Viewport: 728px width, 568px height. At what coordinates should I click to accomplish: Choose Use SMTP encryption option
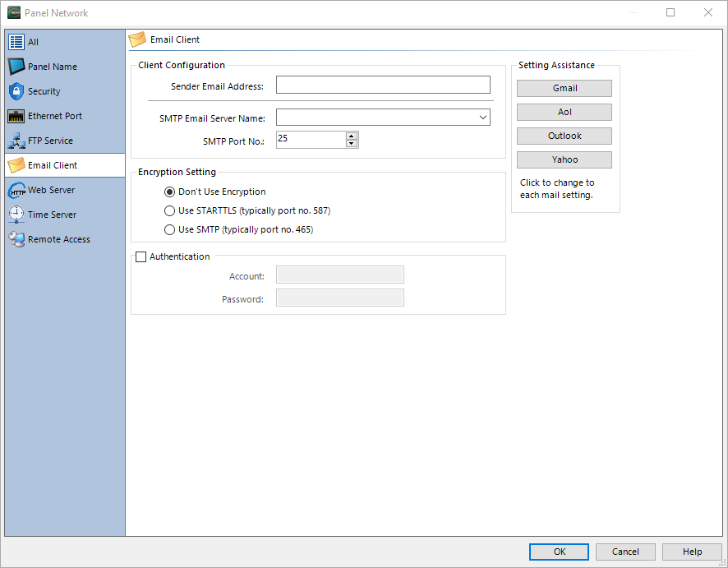169,229
